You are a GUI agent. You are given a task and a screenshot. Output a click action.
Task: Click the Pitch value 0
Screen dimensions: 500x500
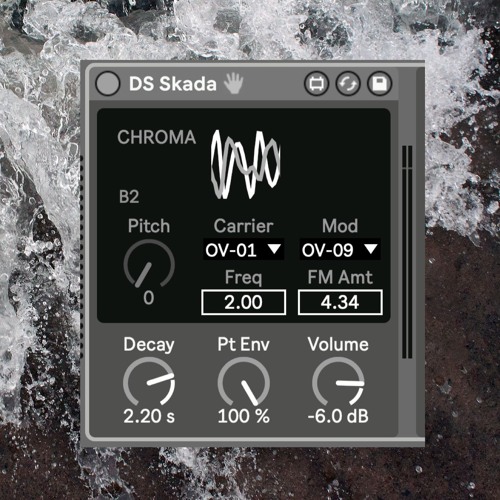[x=149, y=298]
